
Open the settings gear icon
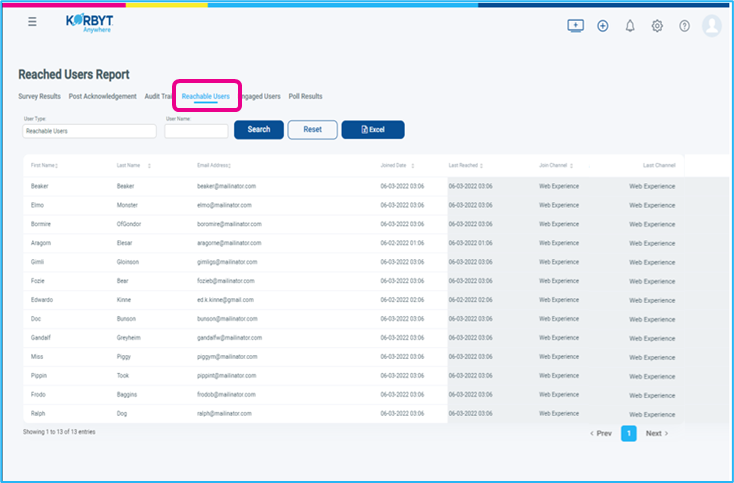click(x=657, y=26)
